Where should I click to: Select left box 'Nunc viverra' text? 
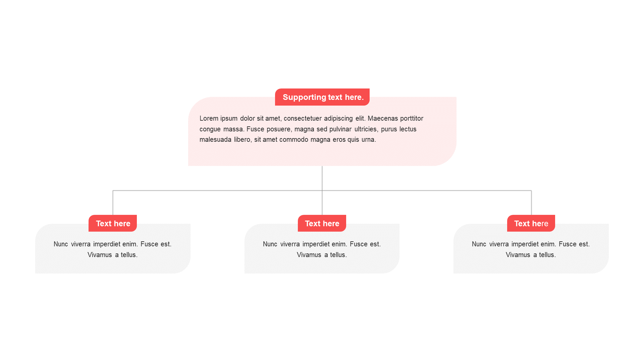(x=113, y=249)
